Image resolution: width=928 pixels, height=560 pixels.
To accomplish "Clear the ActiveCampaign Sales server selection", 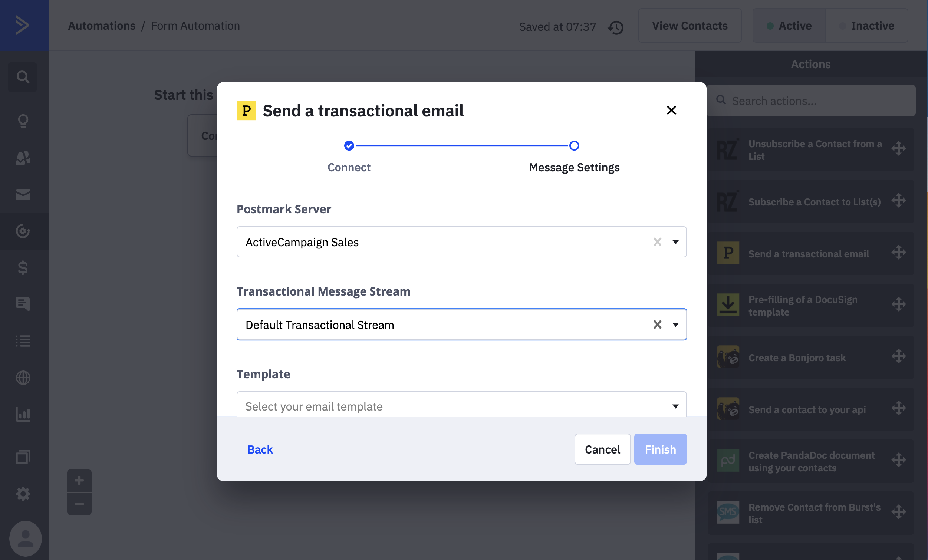I will tap(657, 242).
